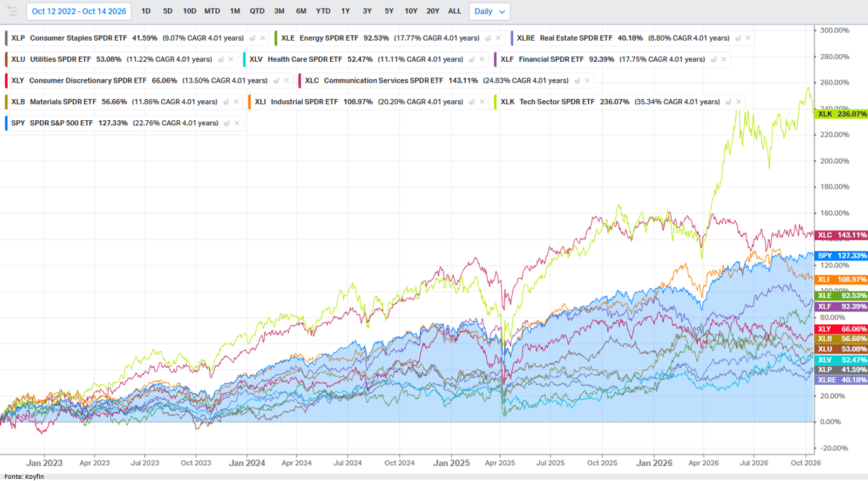The image size is (868, 481).
Task: Select the QTD time range
Action: [257, 11]
